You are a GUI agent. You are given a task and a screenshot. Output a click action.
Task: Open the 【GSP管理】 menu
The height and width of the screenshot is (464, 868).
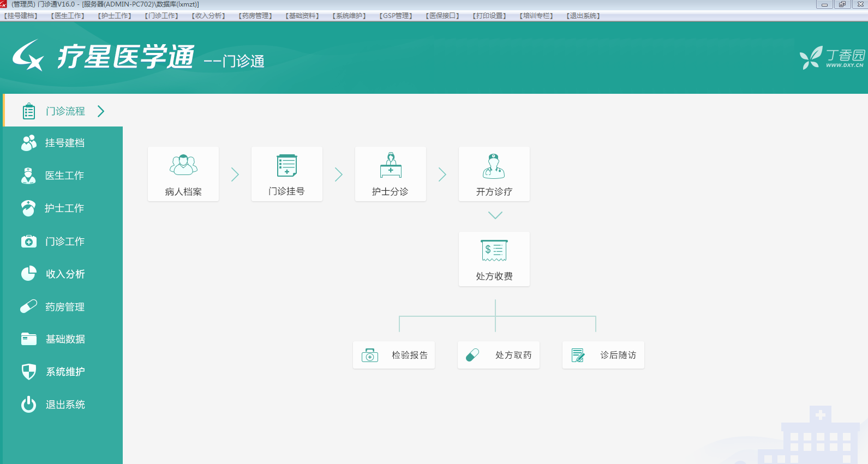396,16
